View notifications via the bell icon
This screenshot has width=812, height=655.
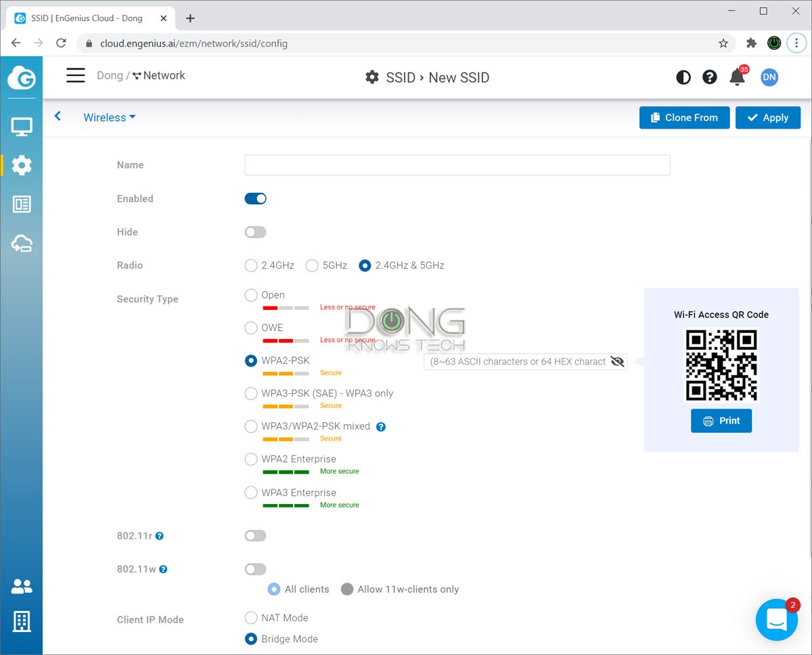[x=737, y=77]
